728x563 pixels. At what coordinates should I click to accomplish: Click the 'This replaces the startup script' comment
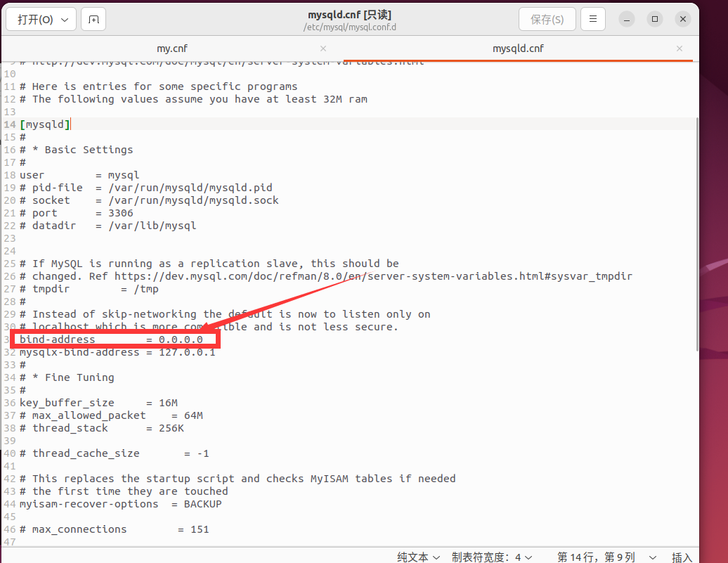point(238,479)
